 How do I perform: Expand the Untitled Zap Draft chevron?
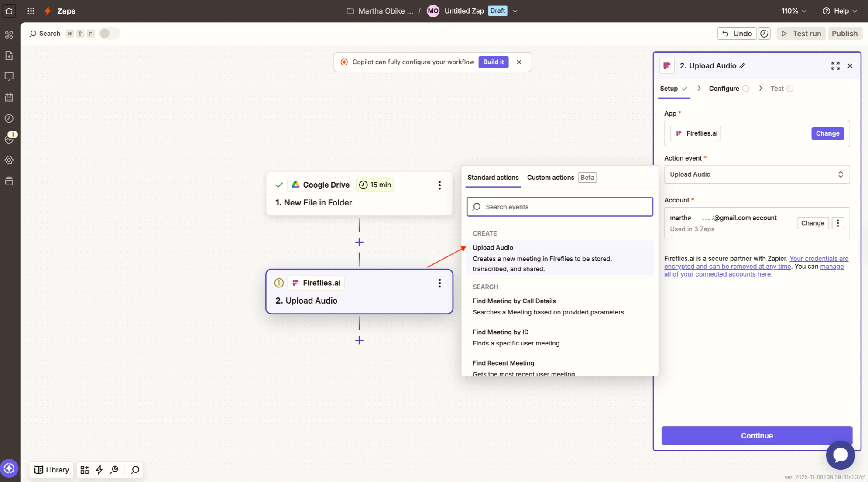515,11
